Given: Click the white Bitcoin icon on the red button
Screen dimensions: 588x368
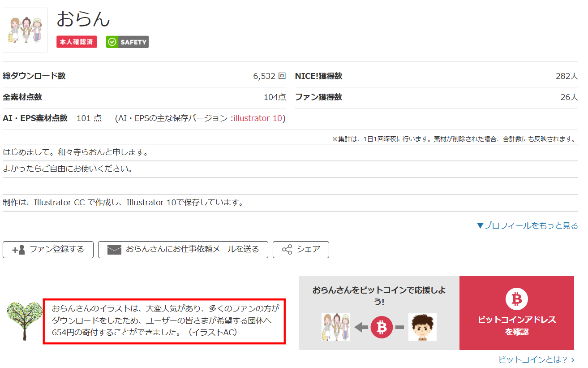Looking at the screenshot, I should point(516,299).
